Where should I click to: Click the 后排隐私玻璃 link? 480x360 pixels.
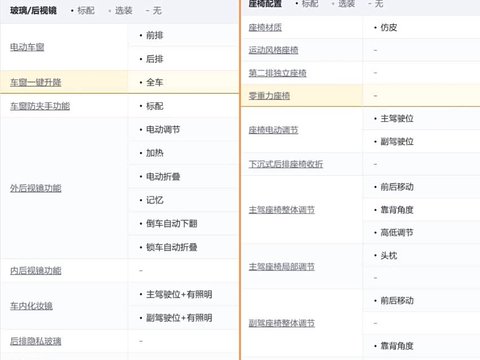(x=36, y=341)
